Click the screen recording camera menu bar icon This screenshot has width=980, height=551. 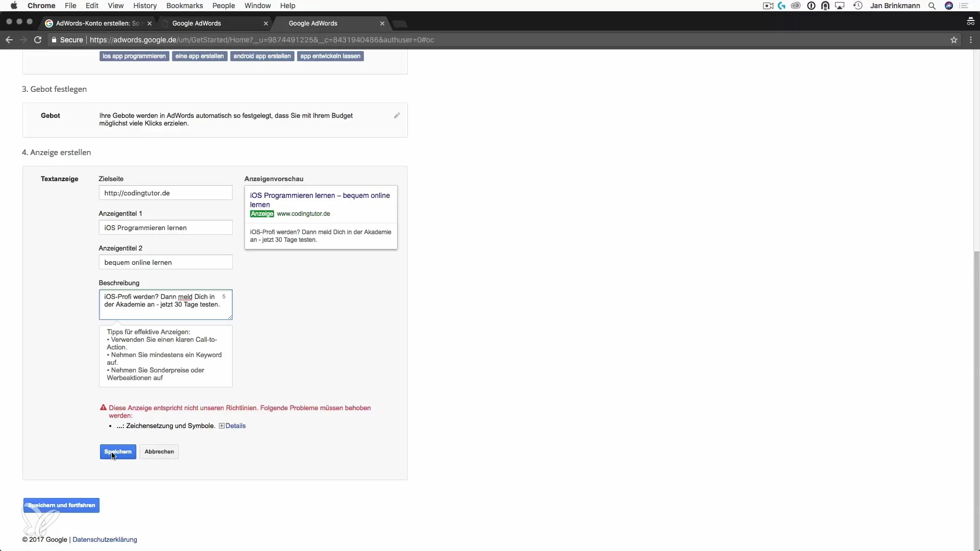click(x=768, y=6)
